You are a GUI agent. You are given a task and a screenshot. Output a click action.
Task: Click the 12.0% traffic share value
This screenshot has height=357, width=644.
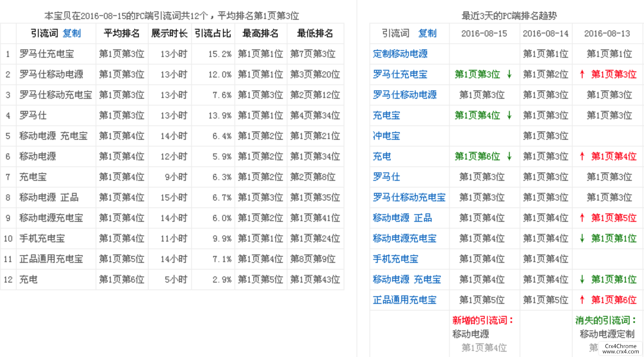[x=220, y=74]
